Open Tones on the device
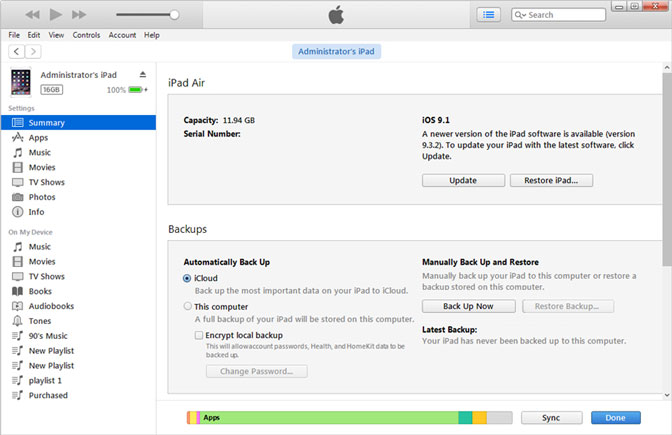This screenshot has width=672, height=435. coord(78,321)
